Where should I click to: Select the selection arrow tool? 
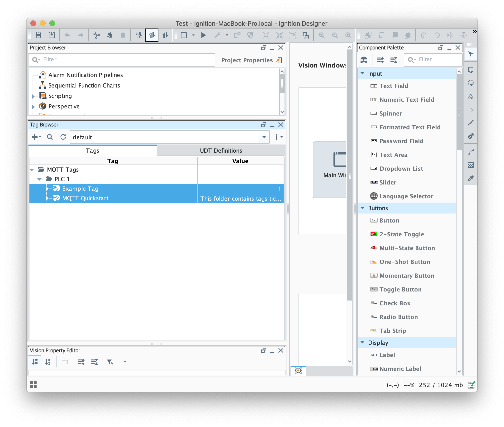coord(471,54)
